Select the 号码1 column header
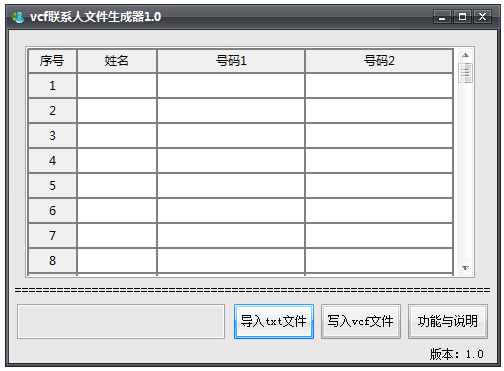 pyautogui.click(x=231, y=61)
